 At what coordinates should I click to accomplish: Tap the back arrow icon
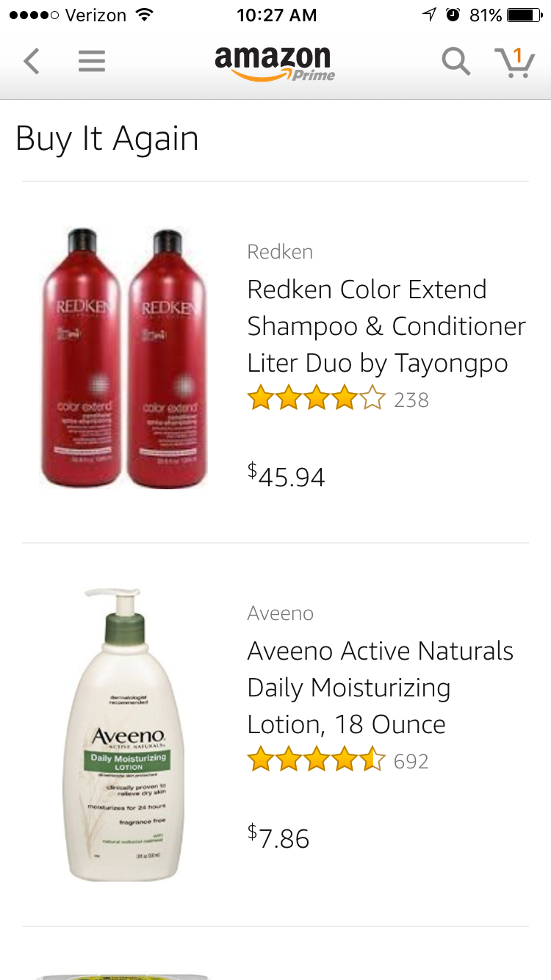[x=31, y=62]
